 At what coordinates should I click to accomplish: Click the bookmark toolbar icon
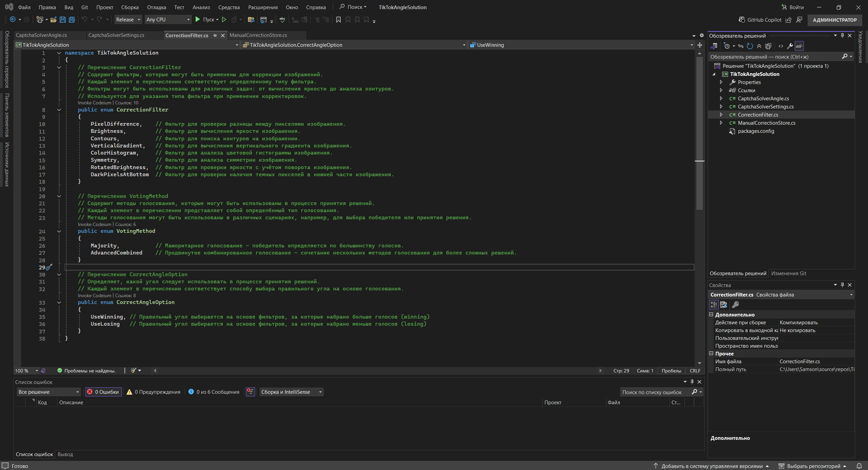pos(338,20)
